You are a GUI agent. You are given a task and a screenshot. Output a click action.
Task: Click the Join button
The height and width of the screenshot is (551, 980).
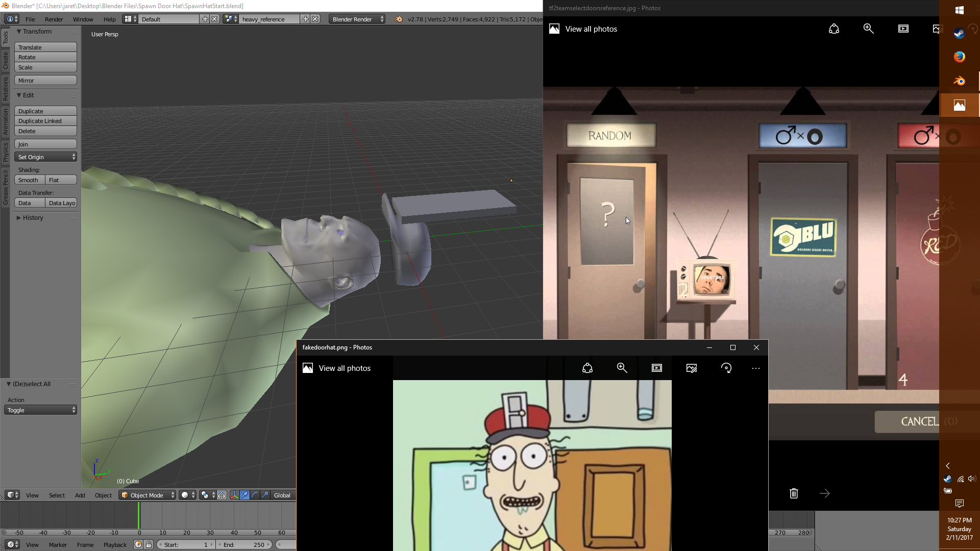(45, 144)
